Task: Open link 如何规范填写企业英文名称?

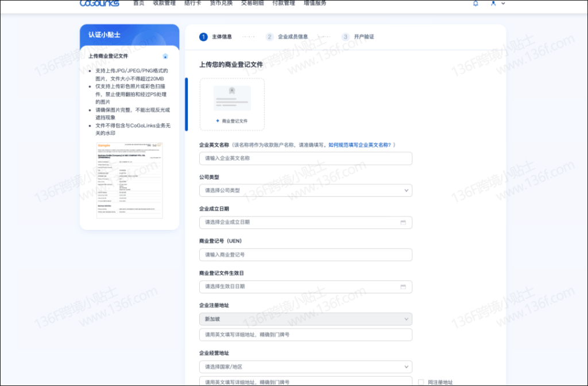Action: 361,145
